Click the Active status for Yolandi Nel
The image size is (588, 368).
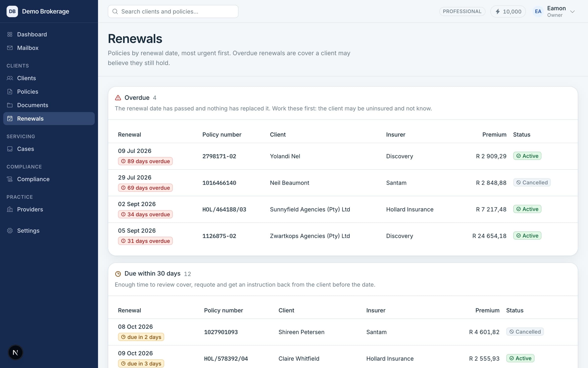527,156
